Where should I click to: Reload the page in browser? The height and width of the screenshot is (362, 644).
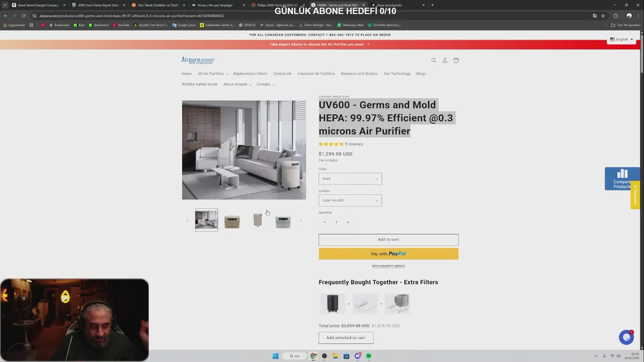(24, 16)
